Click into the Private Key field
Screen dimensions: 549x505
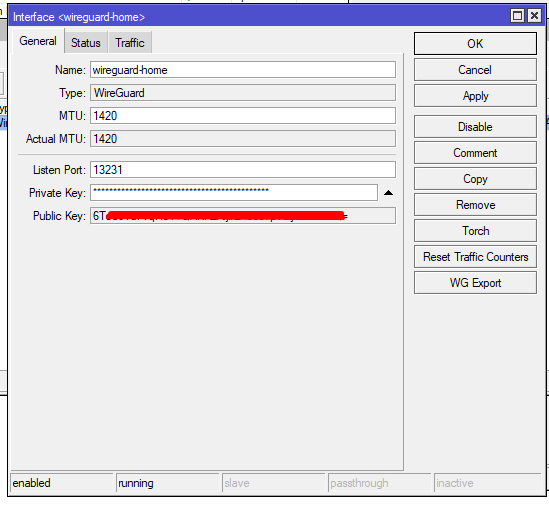(x=234, y=193)
